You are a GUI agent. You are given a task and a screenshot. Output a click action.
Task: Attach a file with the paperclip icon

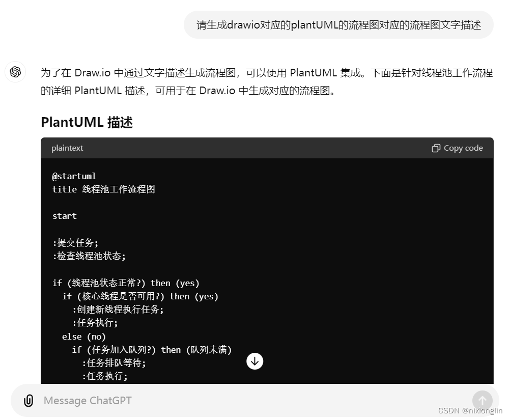[29, 401]
